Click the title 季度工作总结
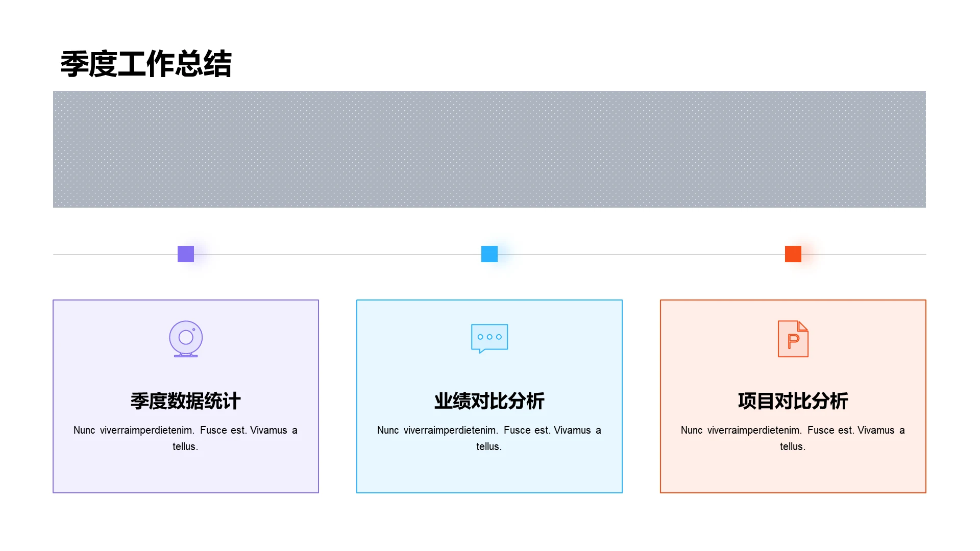Screen dimensions: 980x551 [x=146, y=64]
